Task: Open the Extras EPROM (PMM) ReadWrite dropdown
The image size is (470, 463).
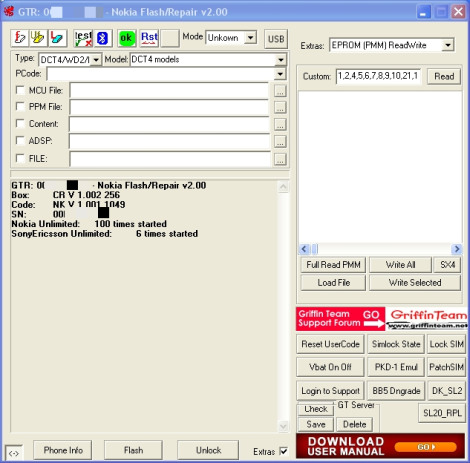Action: (x=448, y=45)
